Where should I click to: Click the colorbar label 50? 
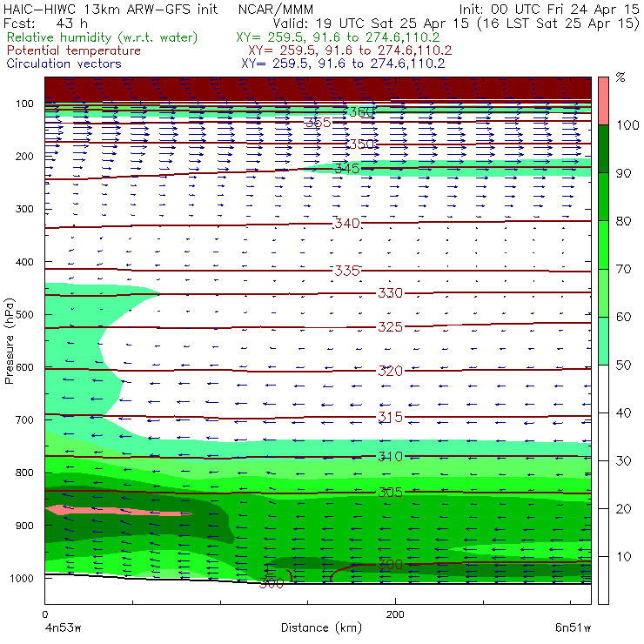tap(623, 366)
